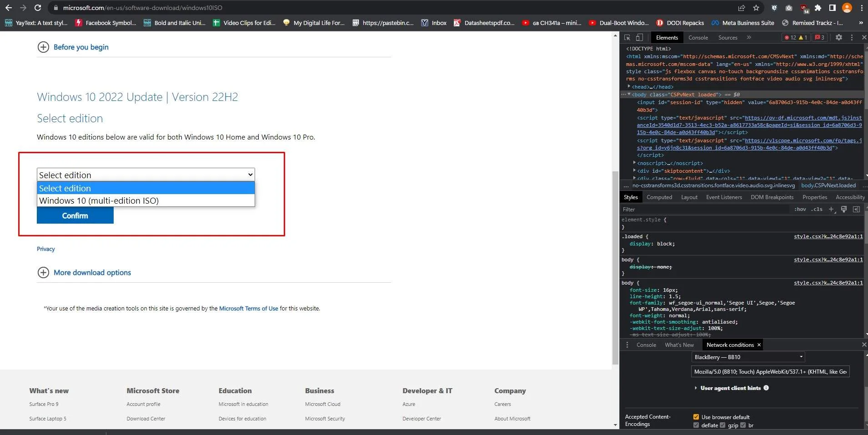The image size is (868, 435).
Task: Toggle the :hov element state button
Action: pyautogui.click(x=800, y=209)
